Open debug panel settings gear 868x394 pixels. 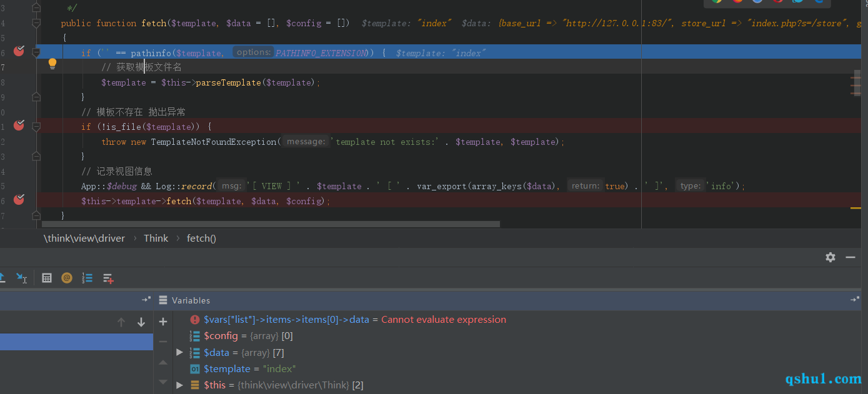(x=831, y=257)
